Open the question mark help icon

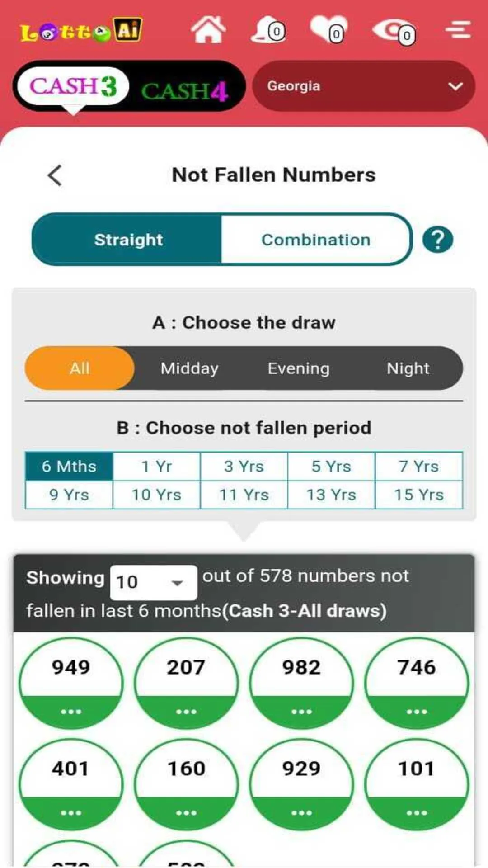438,240
